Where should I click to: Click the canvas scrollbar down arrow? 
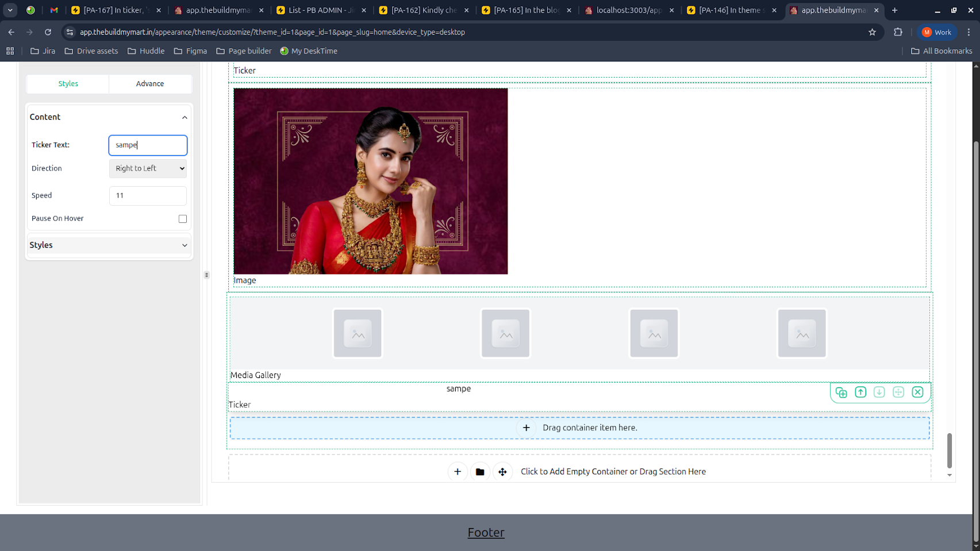950,475
